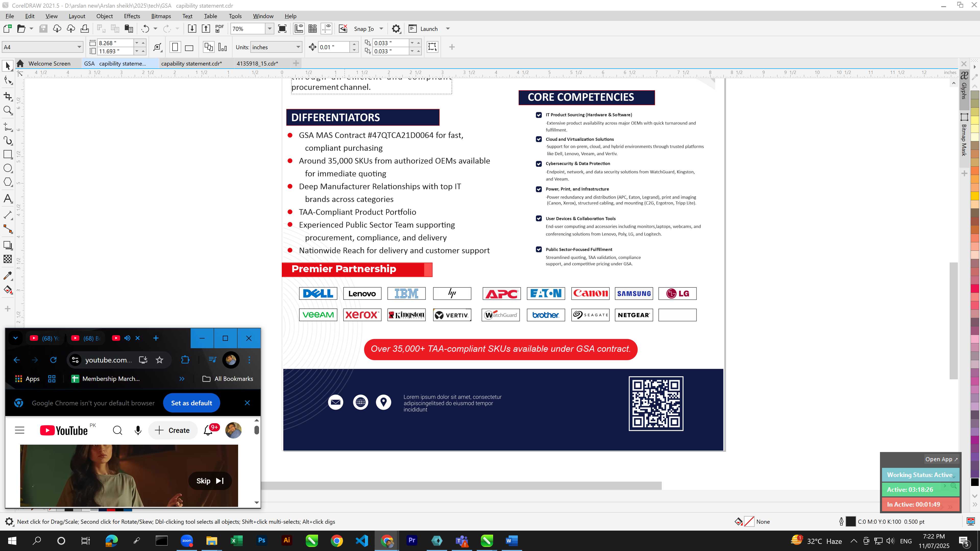The width and height of the screenshot is (980, 551).
Task: Click Set as default in Chrome
Action: click(191, 403)
